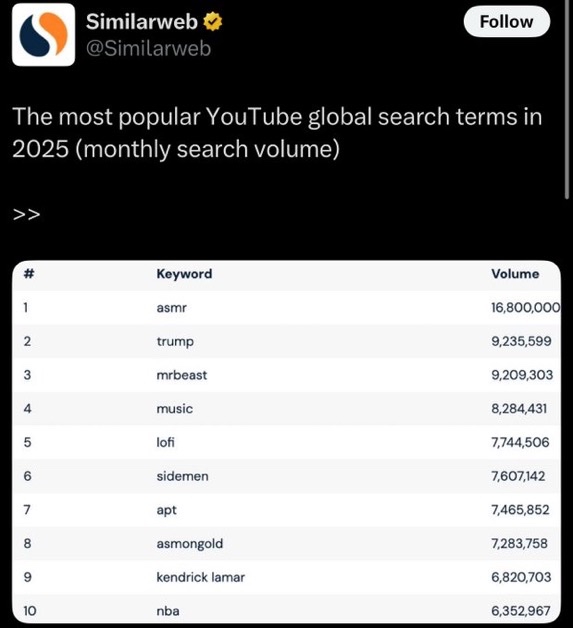Select the asmongold keyword row

click(286, 543)
